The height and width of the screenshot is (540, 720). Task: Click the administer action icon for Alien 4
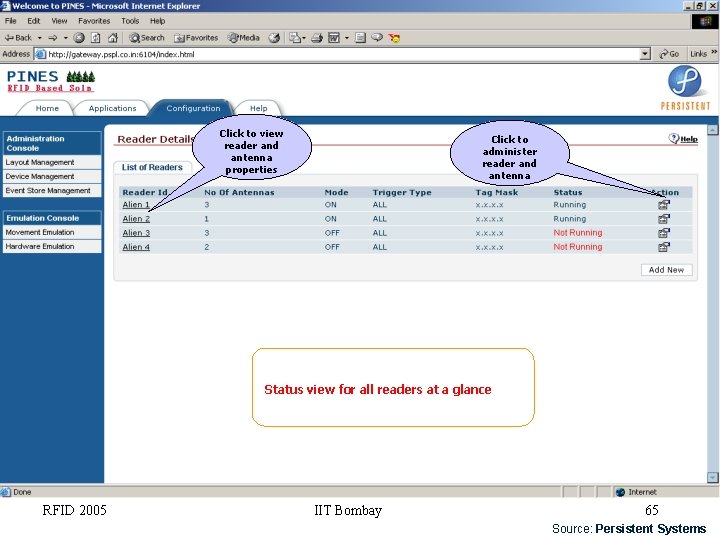(x=664, y=247)
